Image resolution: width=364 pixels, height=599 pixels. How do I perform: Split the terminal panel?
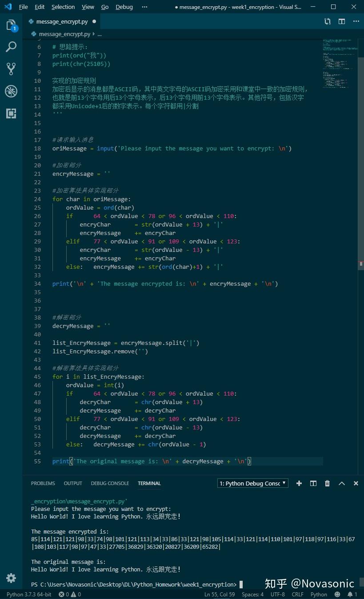(313, 483)
